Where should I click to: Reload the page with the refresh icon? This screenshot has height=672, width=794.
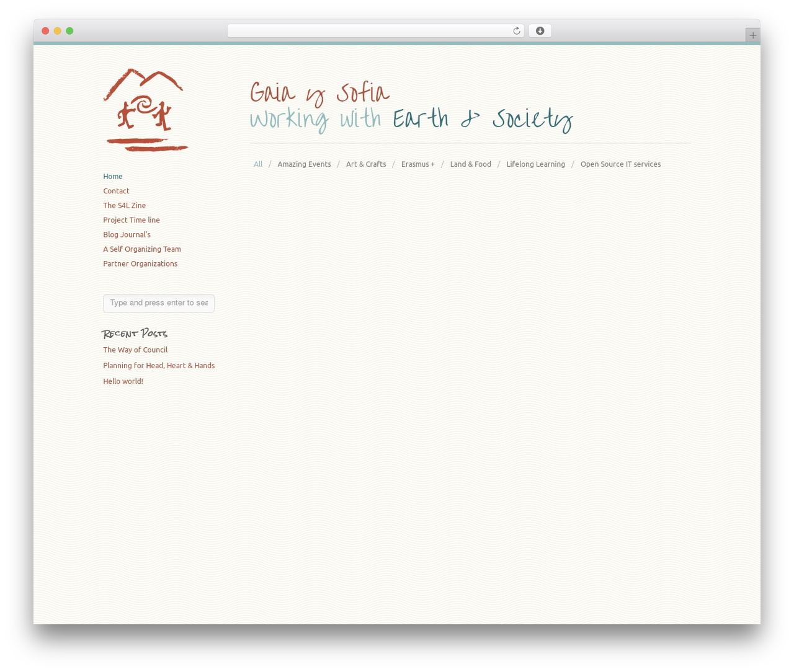tap(516, 31)
